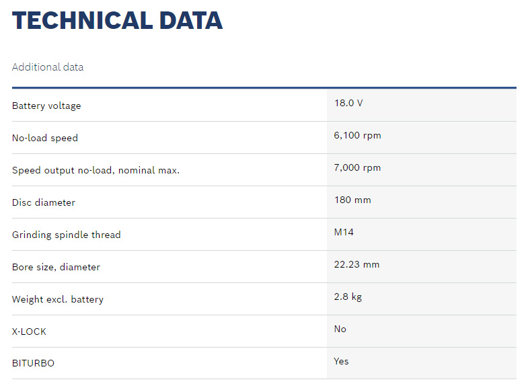
Task: Click the 6,100 rpm value
Action: pos(357,136)
